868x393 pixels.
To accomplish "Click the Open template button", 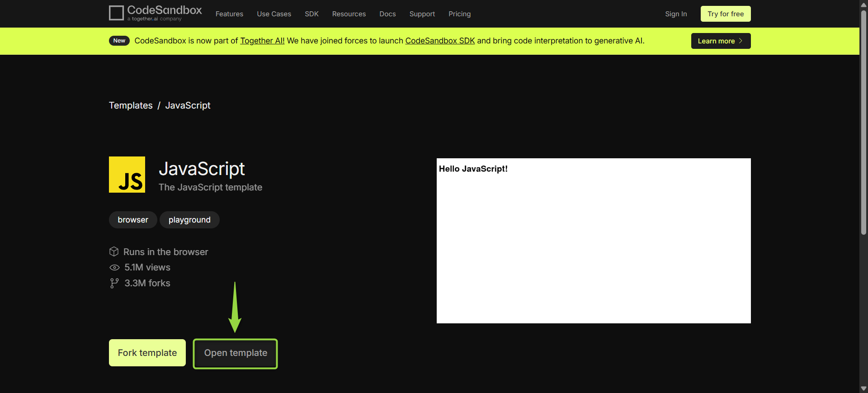I will click(x=236, y=353).
